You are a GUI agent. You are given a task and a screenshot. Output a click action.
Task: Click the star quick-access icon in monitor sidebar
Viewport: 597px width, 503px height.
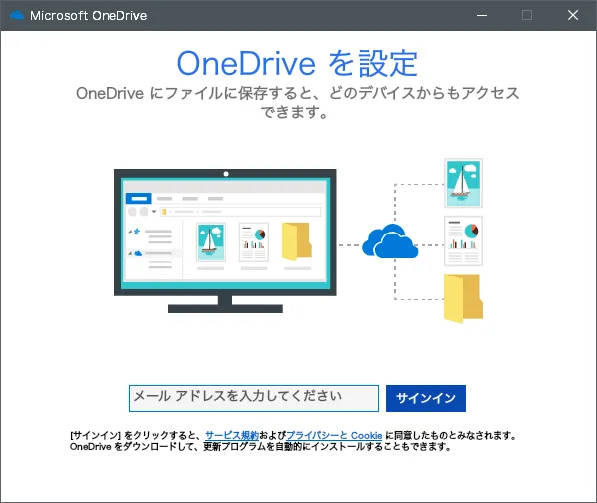[137, 232]
